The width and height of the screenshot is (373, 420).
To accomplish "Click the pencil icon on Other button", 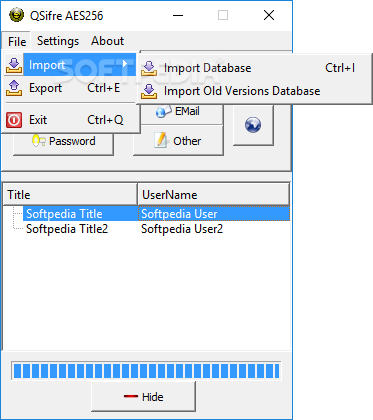I will (161, 140).
